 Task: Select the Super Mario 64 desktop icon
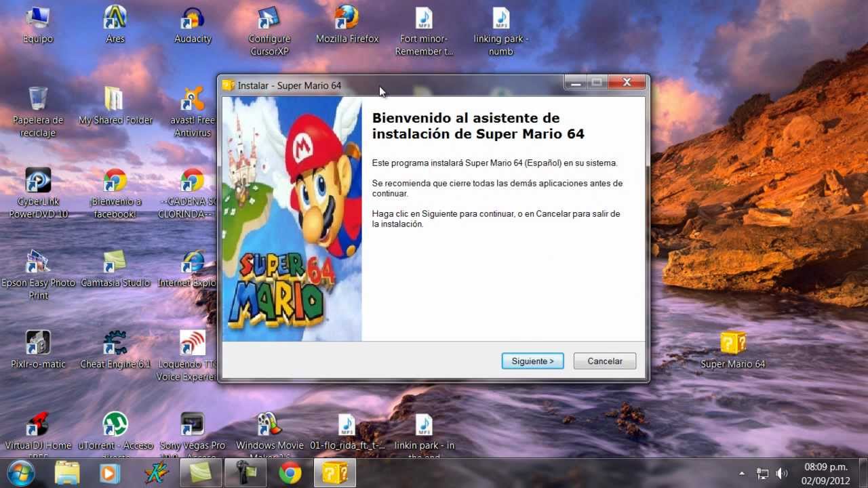(x=732, y=350)
